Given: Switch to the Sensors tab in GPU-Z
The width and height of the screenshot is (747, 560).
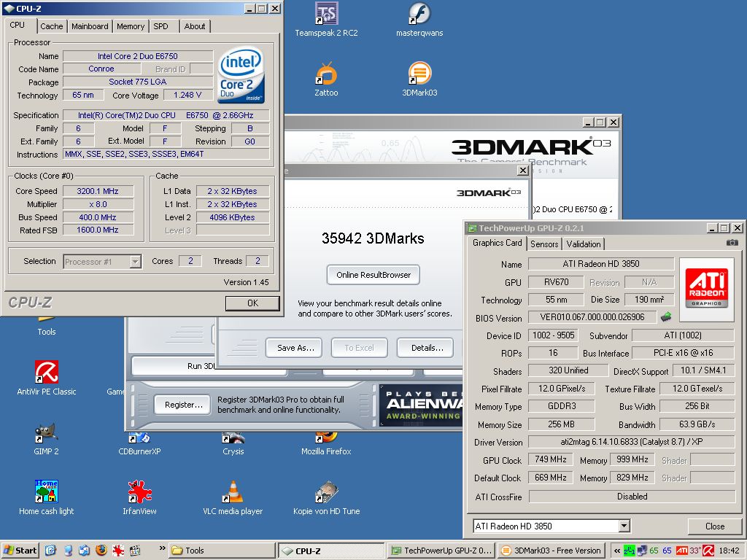Looking at the screenshot, I should point(544,244).
